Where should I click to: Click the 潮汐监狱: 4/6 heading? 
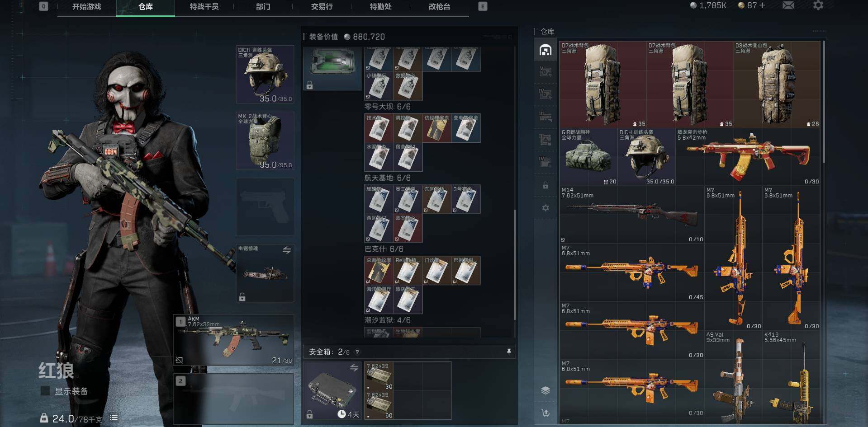point(388,320)
